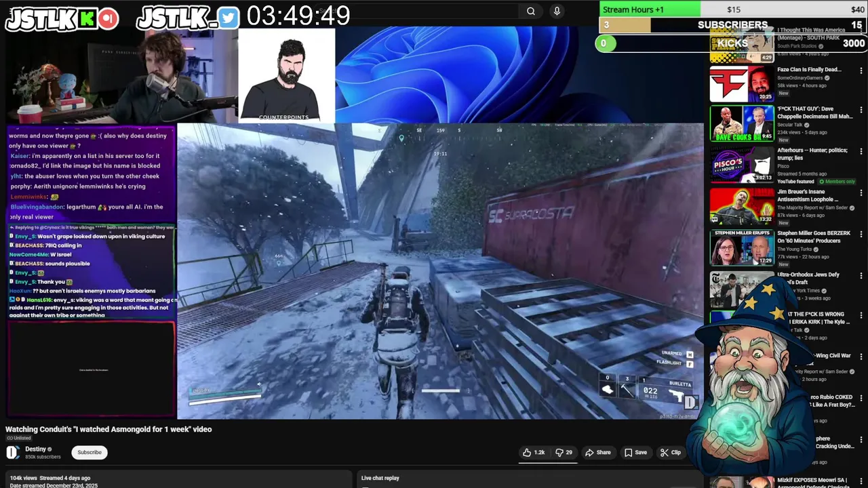Click the 'Members only' badge on Afterhours
This screenshot has width=868, height=488.
click(x=837, y=182)
